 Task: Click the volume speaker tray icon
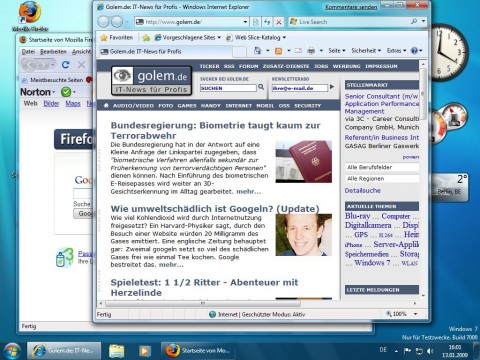(x=430, y=351)
